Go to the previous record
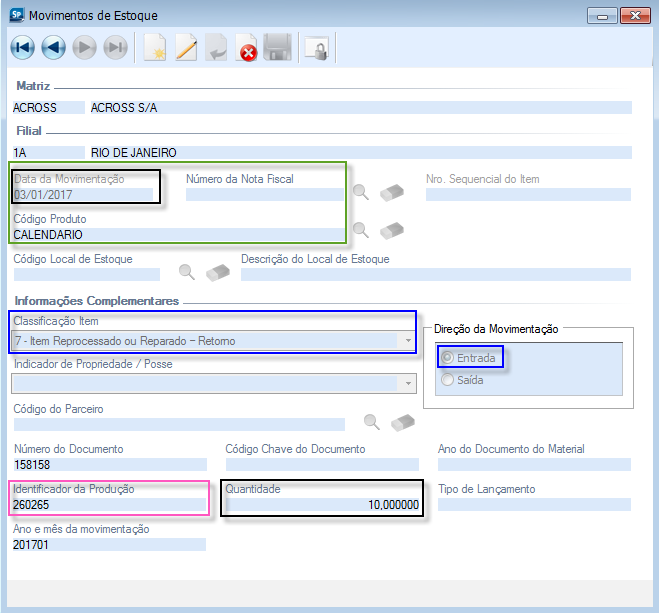Image resolution: width=659 pixels, height=613 pixels. click(53, 47)
